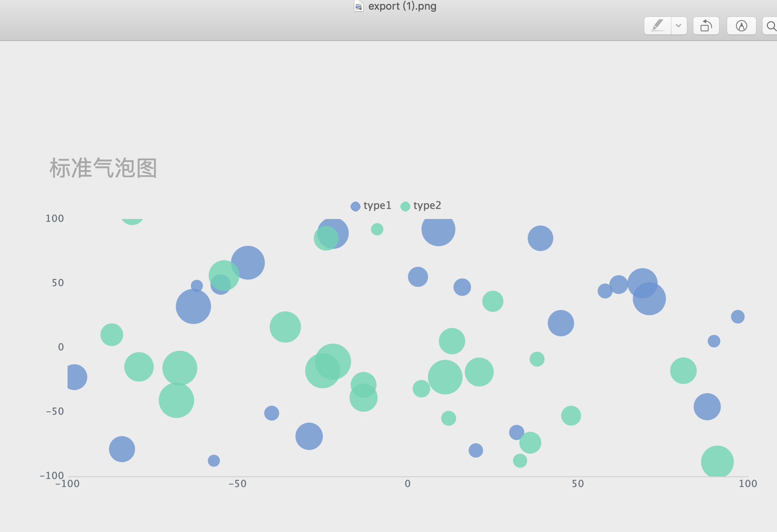Click the x-axis label -50
The width and height of the screenshot is (777, 532).
[237, 483]
